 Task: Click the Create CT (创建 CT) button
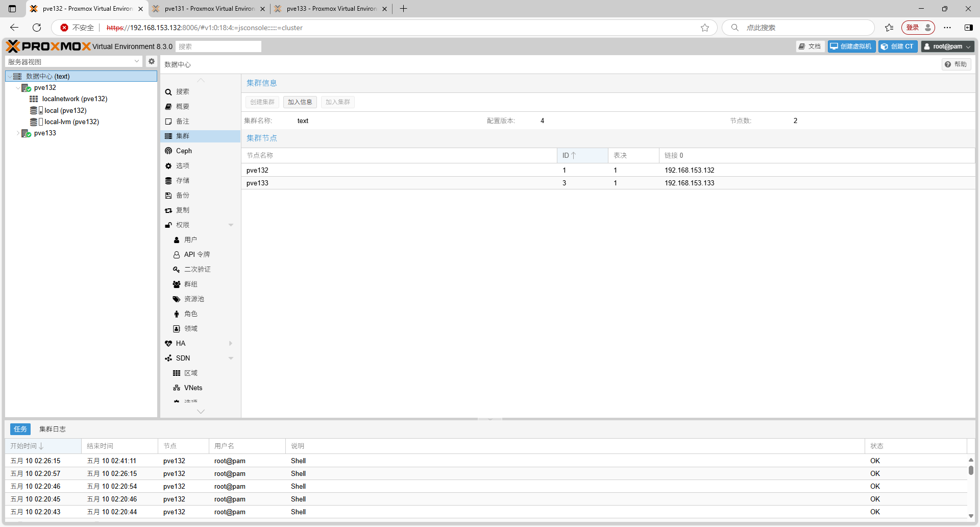pos(898,46)
